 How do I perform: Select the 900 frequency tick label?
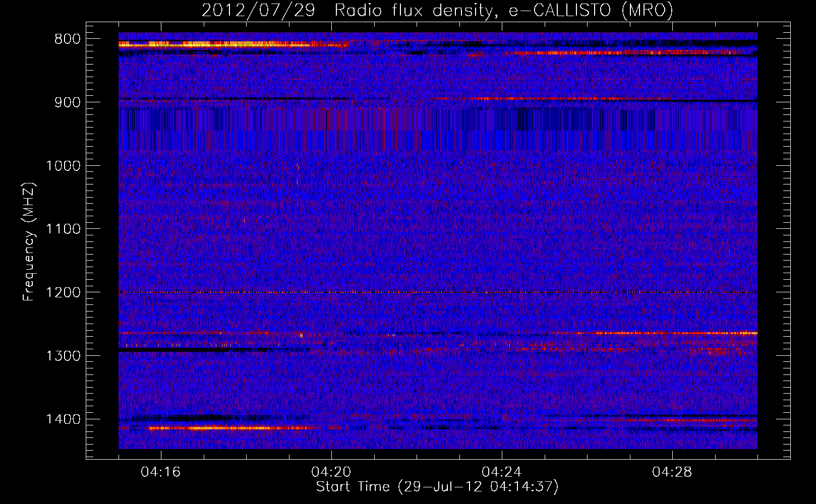coord(68,103)
